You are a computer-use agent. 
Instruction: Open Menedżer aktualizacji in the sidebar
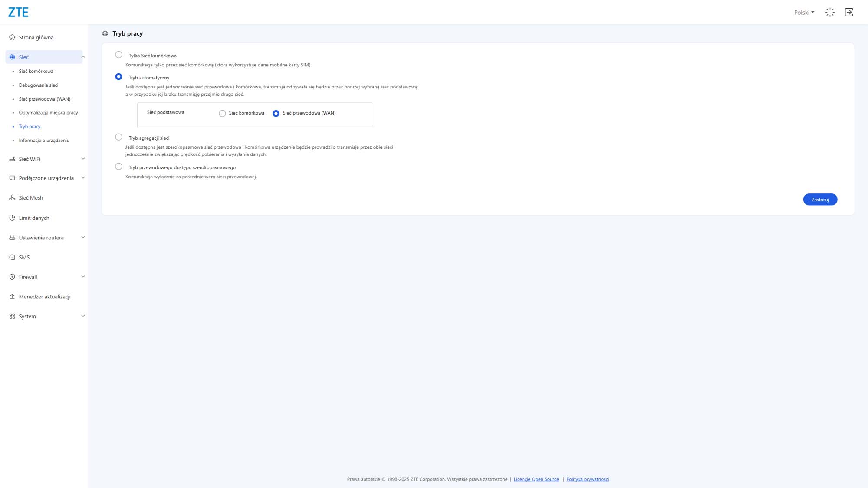[x=44, y=297]
